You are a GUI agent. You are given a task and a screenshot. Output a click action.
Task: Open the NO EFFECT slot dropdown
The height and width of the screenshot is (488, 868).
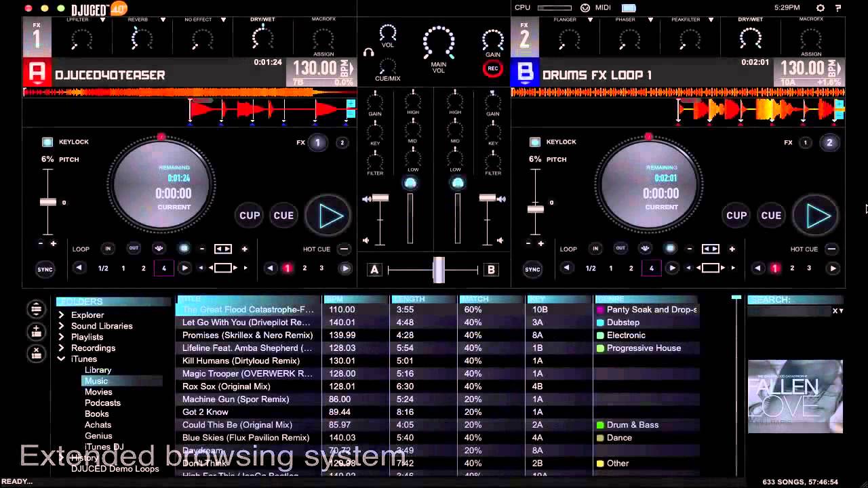(223, 20)
